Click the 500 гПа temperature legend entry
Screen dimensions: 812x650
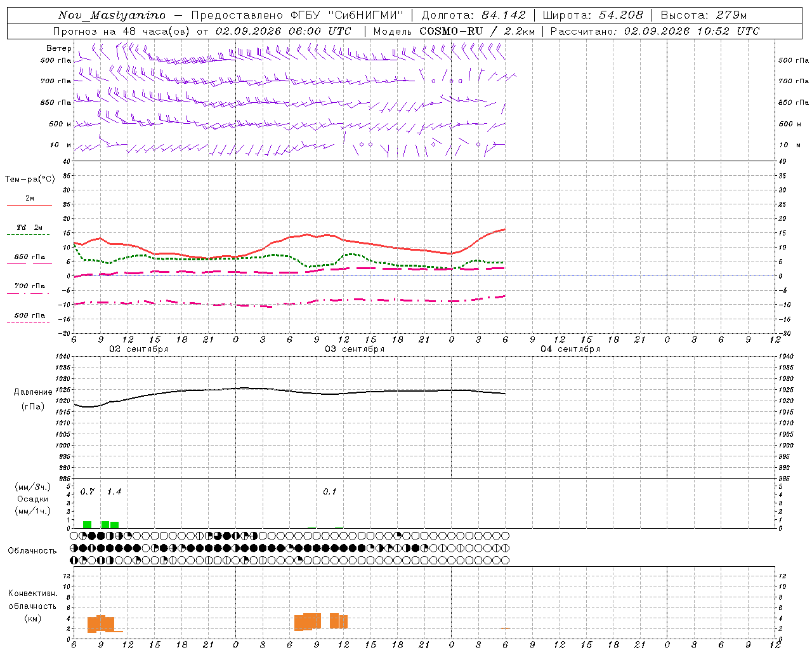[x=29, y=315]
